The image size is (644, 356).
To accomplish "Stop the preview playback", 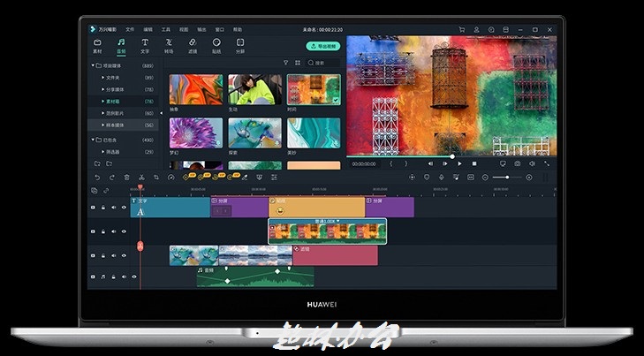I will [474, 163].
